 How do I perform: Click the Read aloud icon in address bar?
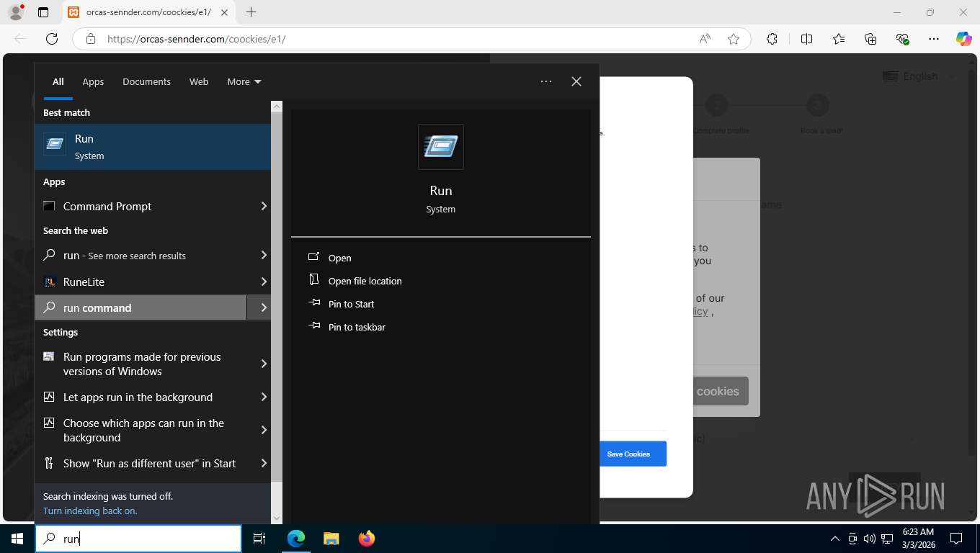pos(705,39)
